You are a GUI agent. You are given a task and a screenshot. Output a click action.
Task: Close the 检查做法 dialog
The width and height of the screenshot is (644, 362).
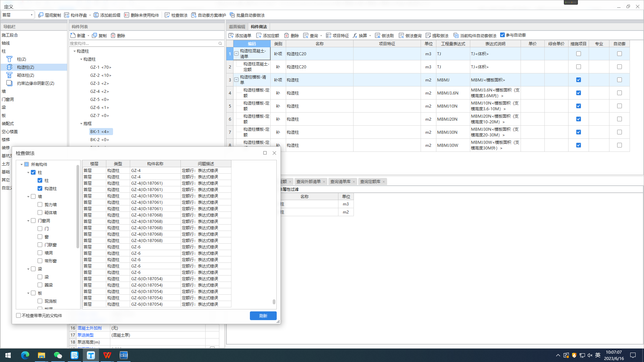point(274,153)
